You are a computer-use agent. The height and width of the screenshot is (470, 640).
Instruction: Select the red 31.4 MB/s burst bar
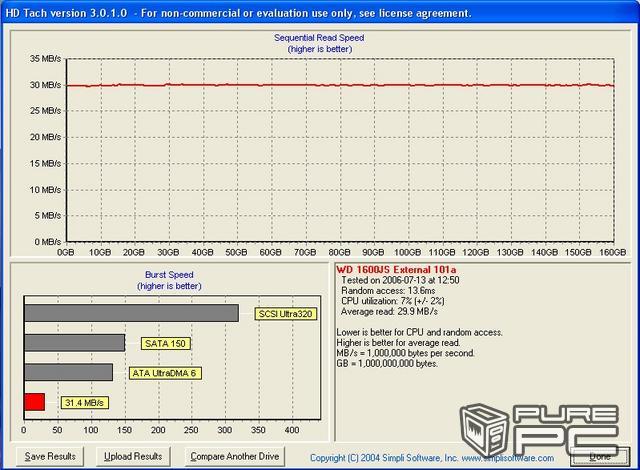coord(34,402)
